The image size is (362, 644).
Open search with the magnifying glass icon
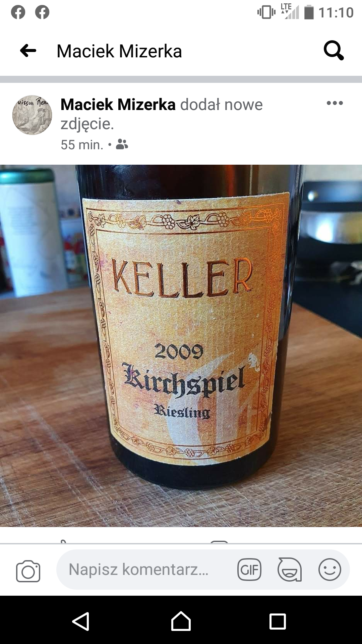click(334, 51)
